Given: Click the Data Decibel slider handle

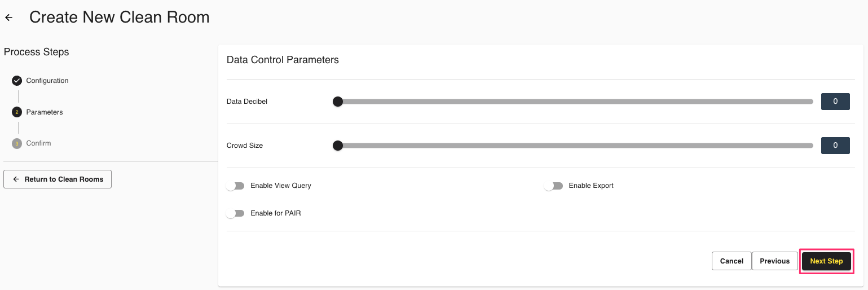Looking at the screenshot, I should coord(338,102).
